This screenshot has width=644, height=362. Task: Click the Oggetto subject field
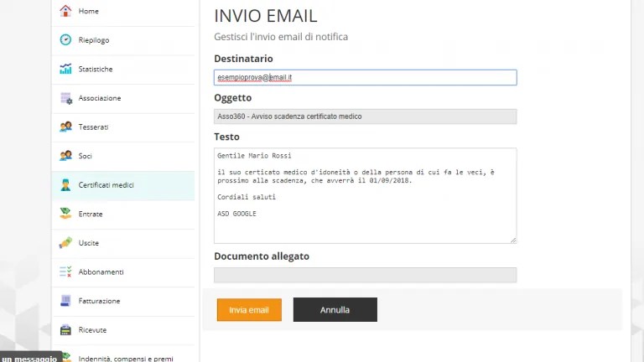point(365,116)
